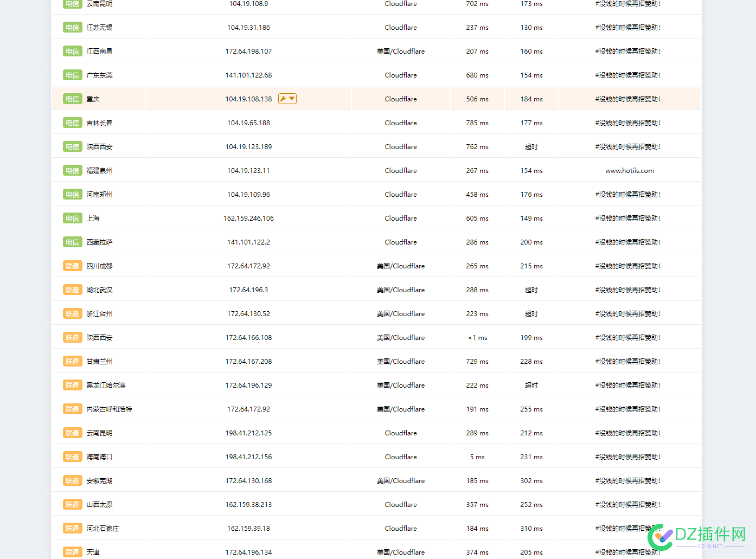Screen dimensions: 756x559
Task: Select IP address 172.64.198.107
Action: [248, 52]
